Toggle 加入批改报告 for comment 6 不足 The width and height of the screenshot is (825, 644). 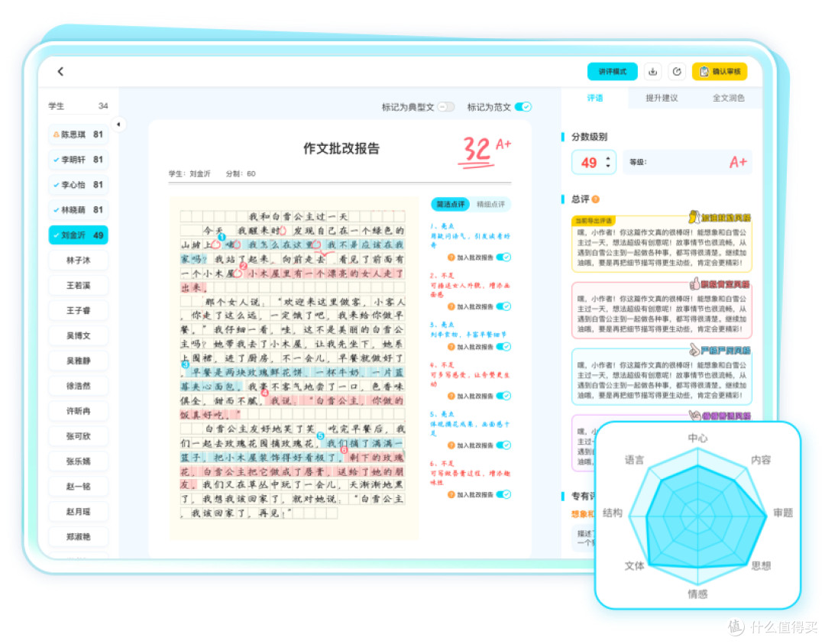pos(503,494)
